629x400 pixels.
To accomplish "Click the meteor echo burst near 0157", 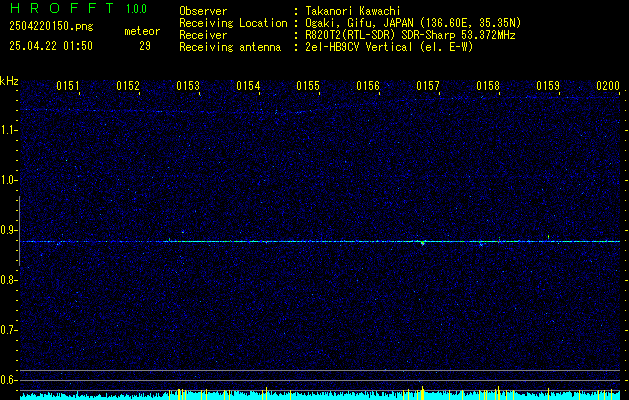I will pyautogui.click(x=422, y=242).
